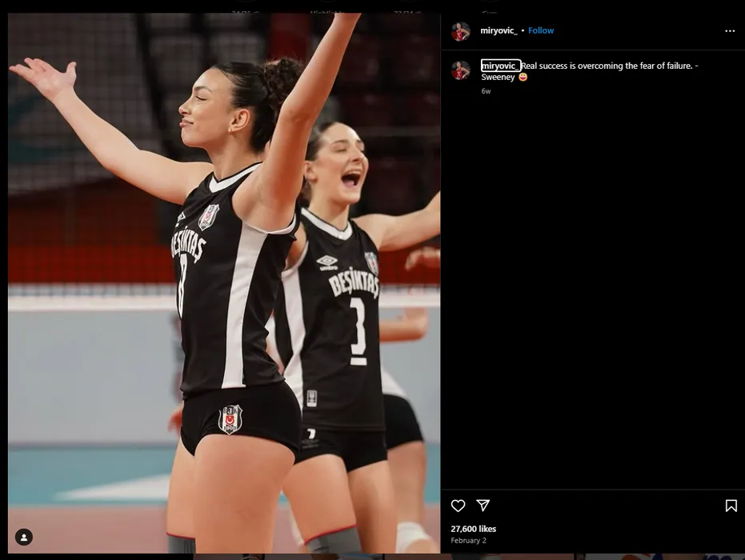The width and height of the screenshot is (745, 560).
Task: Share the post via paper plane icon
Action: coord(483,506)
